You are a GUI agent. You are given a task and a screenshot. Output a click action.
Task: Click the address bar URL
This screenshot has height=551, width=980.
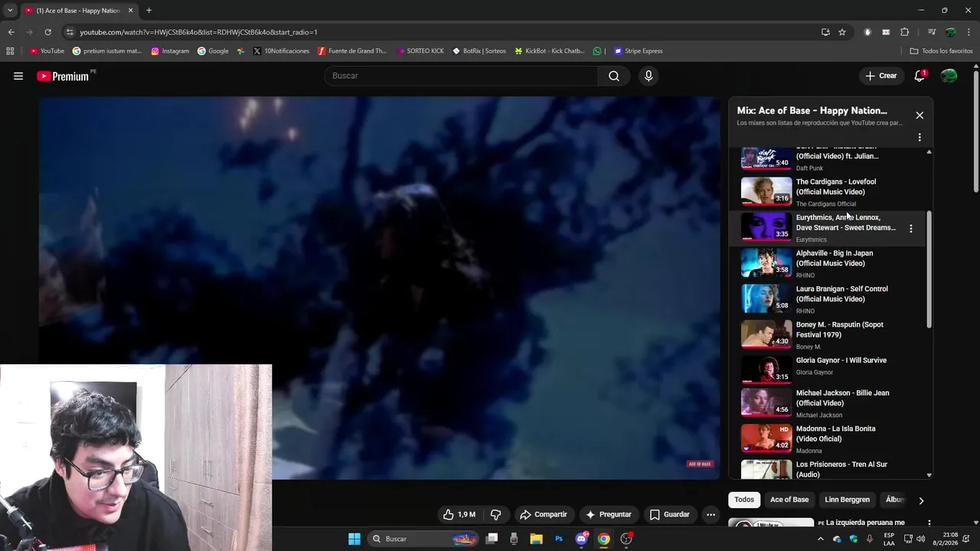[198, 32]
